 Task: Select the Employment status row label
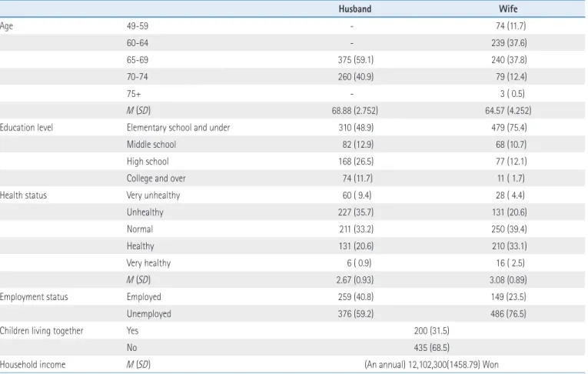[x=34, y=296]
